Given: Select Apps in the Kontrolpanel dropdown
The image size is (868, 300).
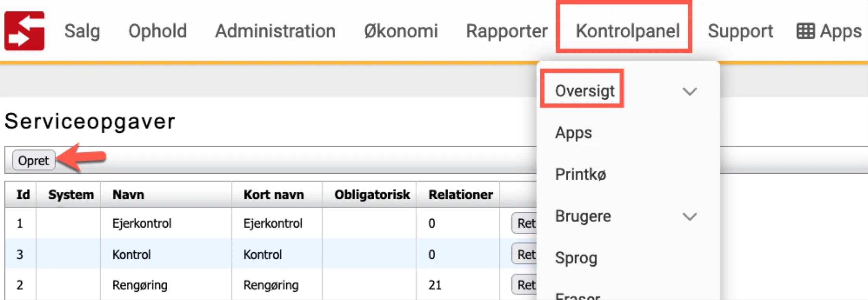Looking at the screenshot, I should (573, 133).
